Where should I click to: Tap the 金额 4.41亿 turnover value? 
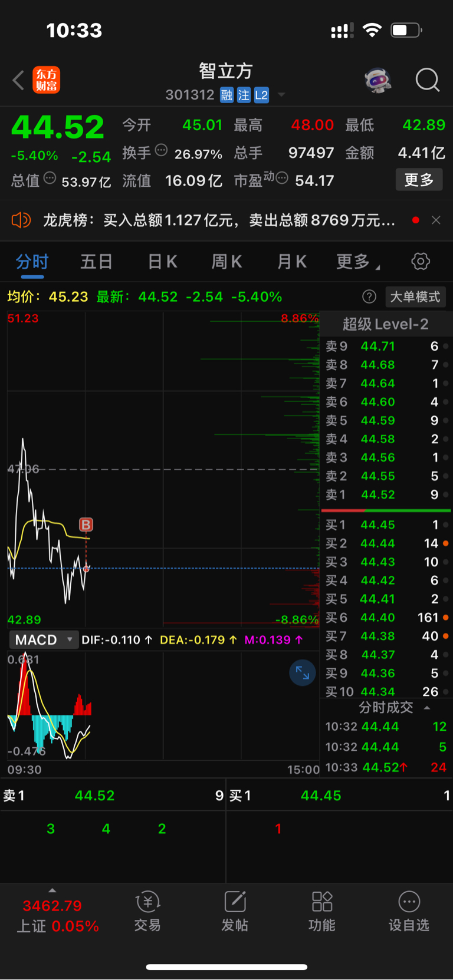422,153
